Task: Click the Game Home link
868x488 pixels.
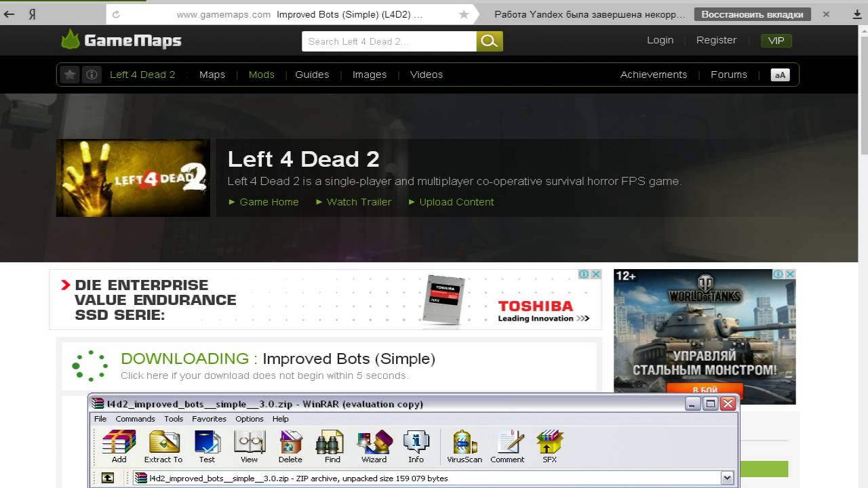Action: pyautogui.click(x=269, y=202)
